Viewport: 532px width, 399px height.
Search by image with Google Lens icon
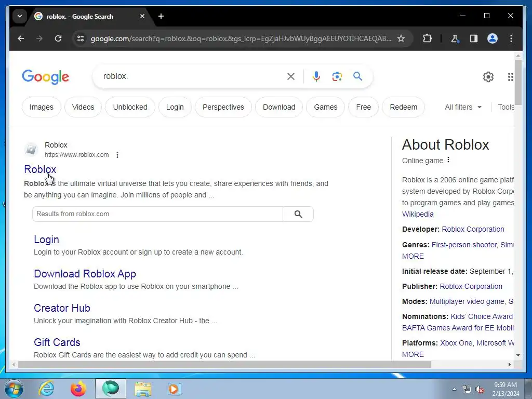tap(337, 77)
